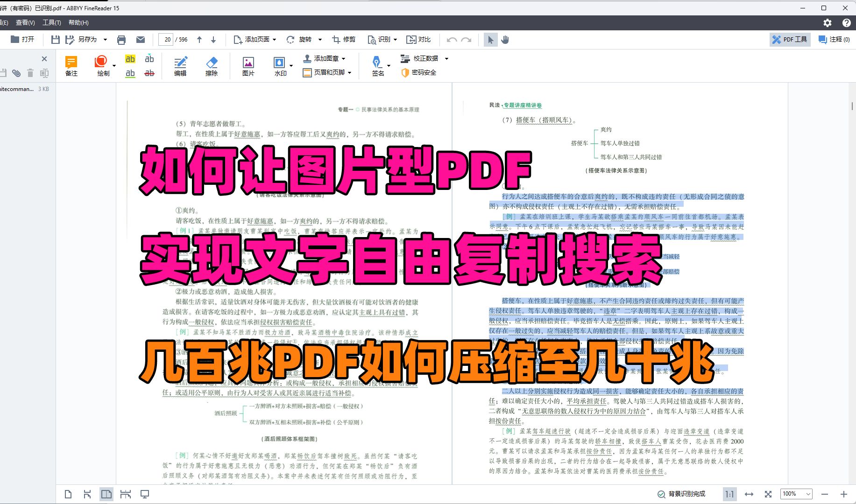
Task: Expand the 添加图章 dropdown arrow
Action: (344, 58)
